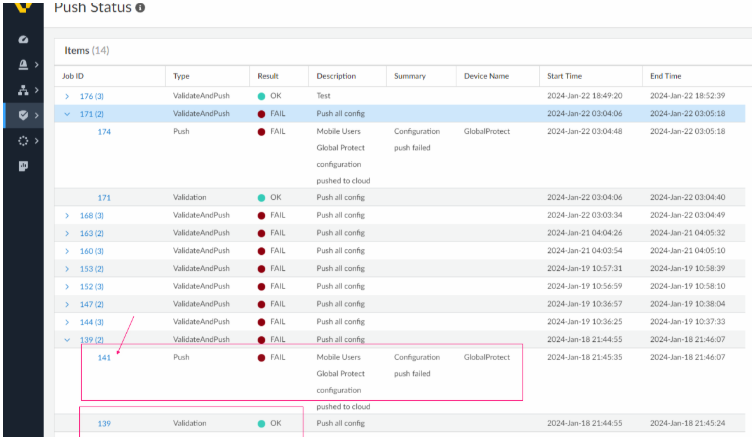
Task: Click the alerts bell icon in sidebar
Action: tap(22, 64)
